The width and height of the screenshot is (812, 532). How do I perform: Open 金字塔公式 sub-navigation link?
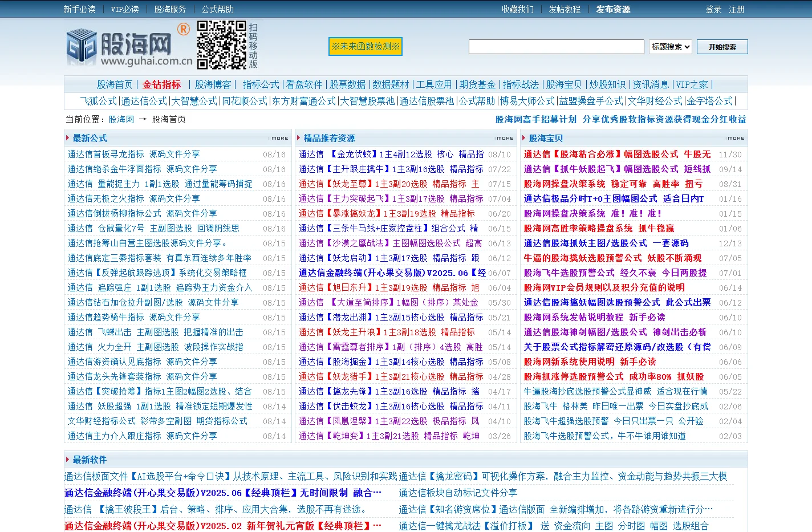(x=710, y=101)
